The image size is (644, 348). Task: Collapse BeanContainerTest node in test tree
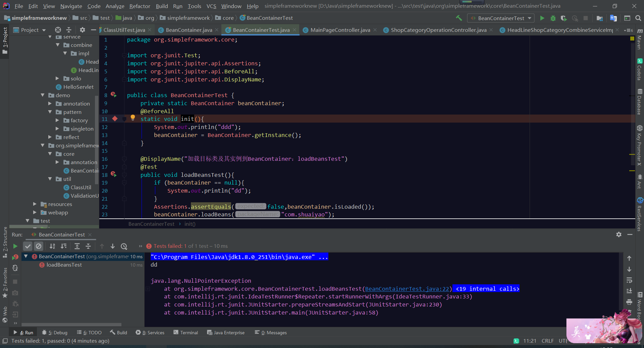coord(26,256)
